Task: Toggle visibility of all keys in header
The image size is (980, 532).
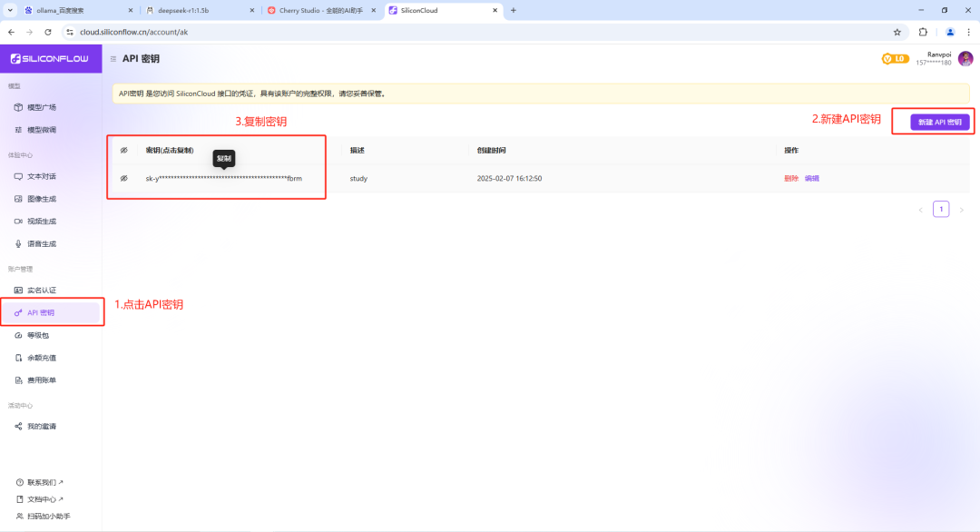Action: 123,150
